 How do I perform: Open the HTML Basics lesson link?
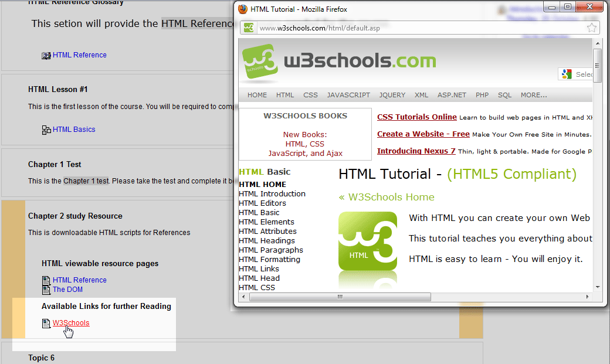(x=74, y=129)
